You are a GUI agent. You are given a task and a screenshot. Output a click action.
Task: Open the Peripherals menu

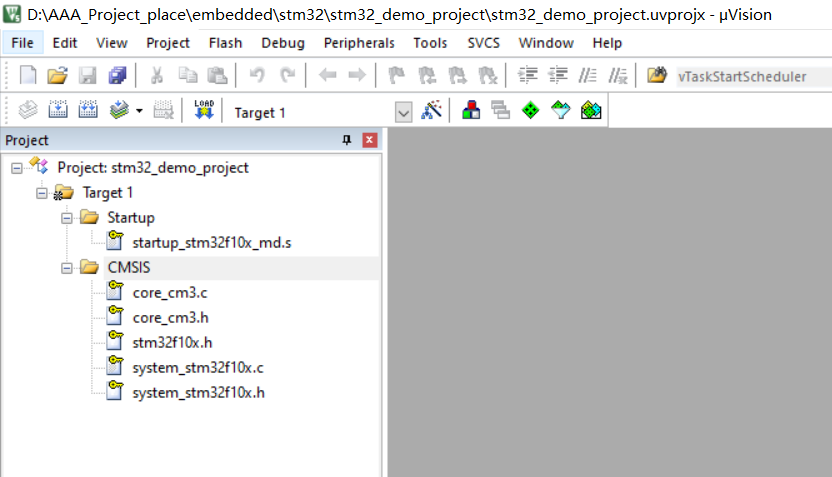359,43
